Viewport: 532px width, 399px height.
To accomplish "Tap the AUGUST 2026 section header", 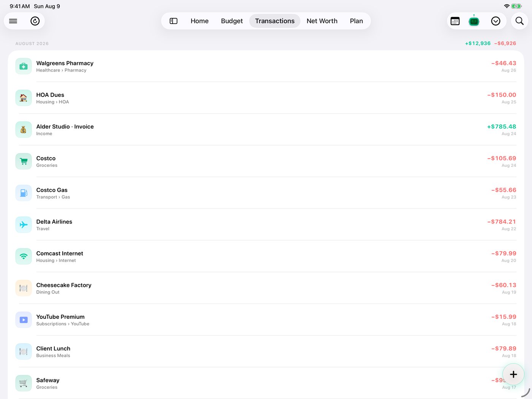I will 32,44.
